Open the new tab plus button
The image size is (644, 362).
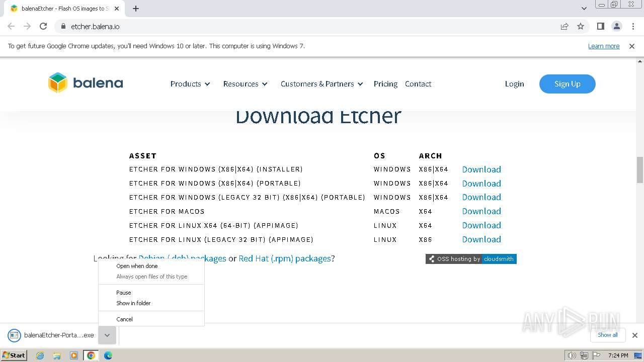pyautogui.click(x=136, y=9)
